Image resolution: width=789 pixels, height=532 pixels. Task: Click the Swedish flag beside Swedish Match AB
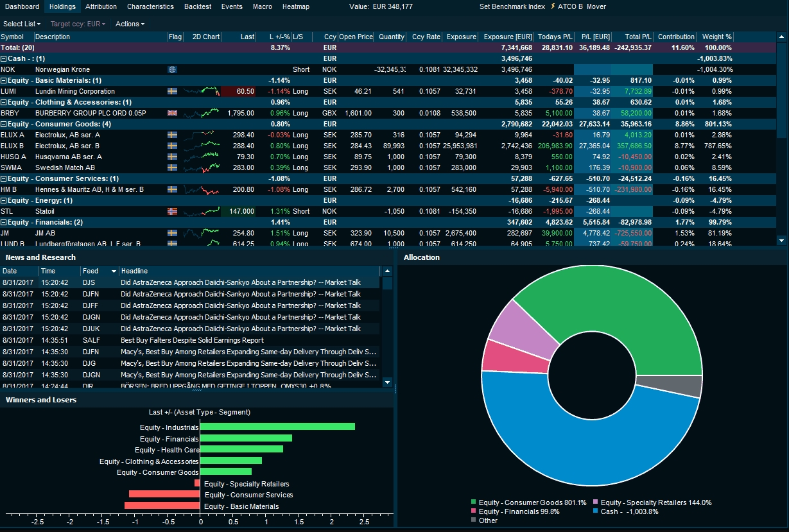[171, 167]
